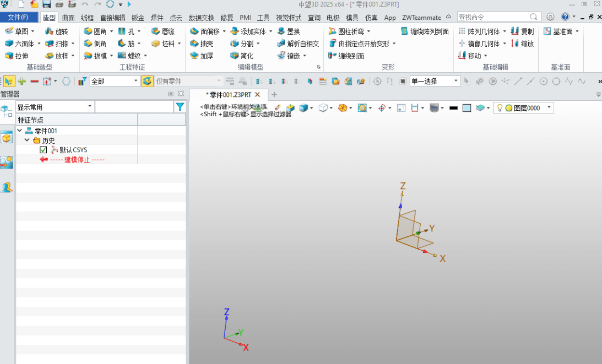Select the 建模停止 marker row
This screenshot has height=364, width=602.
(72, 160)
